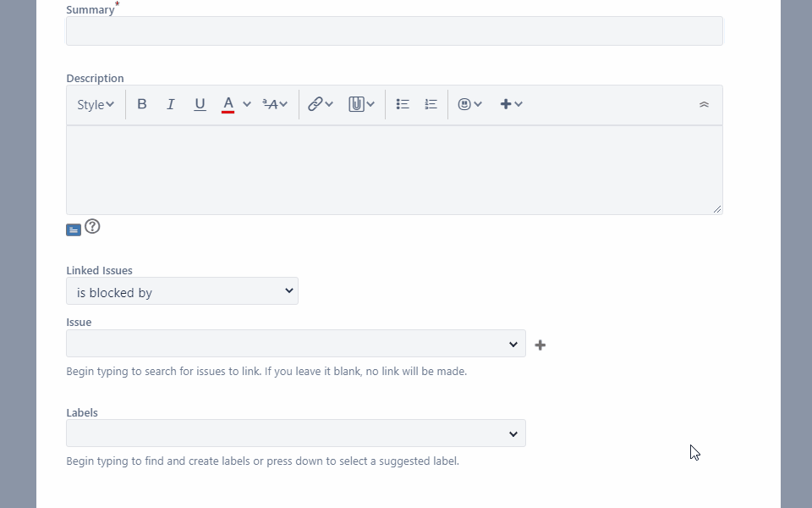Toggle bold formatting in Description toolbar

142,104
